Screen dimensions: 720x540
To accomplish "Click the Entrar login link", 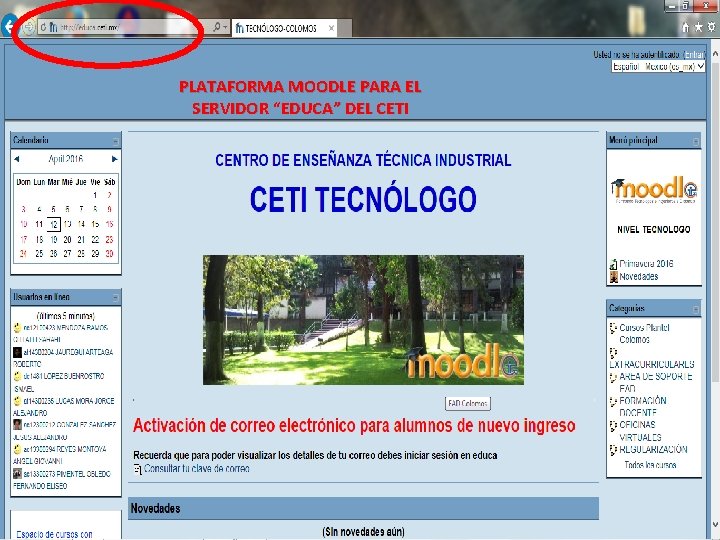I will coord(694,55).
